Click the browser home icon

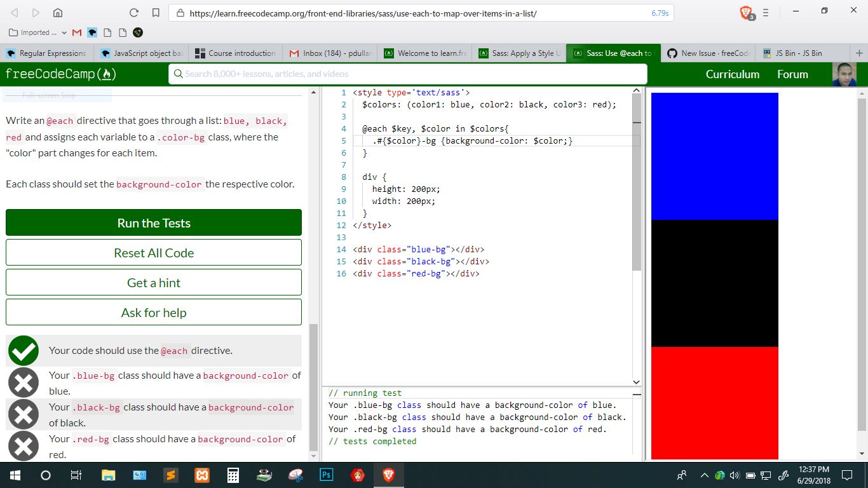(x=57, y=13)
